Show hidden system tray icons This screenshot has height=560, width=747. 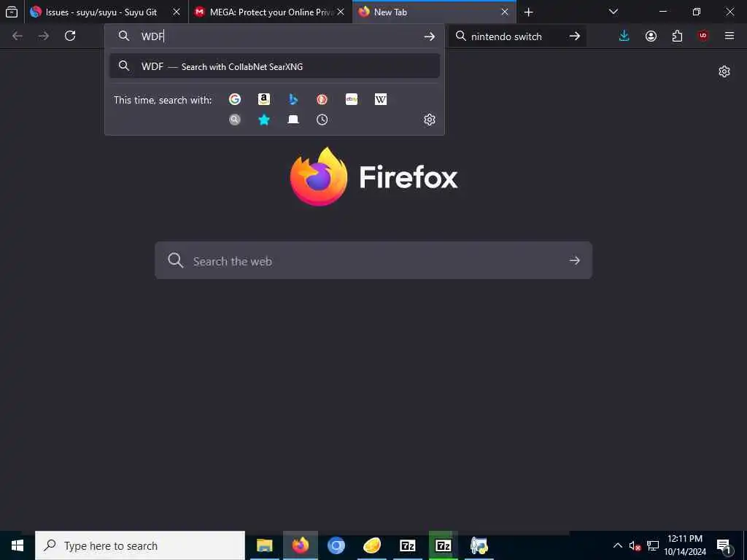click(x=617, y=545)
